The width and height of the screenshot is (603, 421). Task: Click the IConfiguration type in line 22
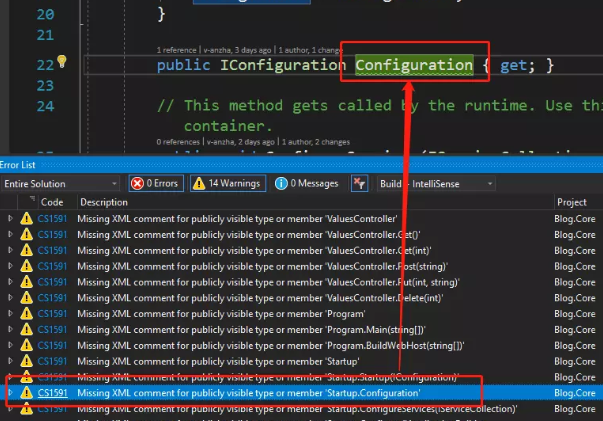coord(283,65)
